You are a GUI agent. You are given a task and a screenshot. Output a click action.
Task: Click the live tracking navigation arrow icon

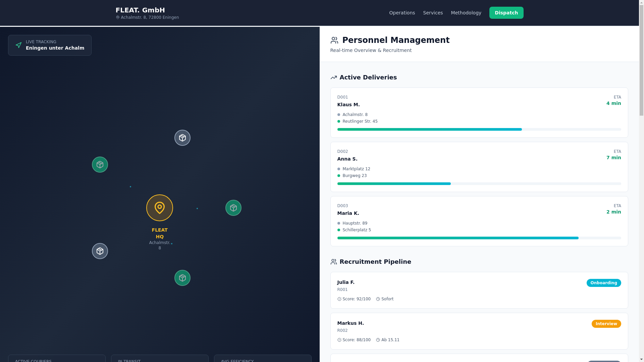click(19, 45)
